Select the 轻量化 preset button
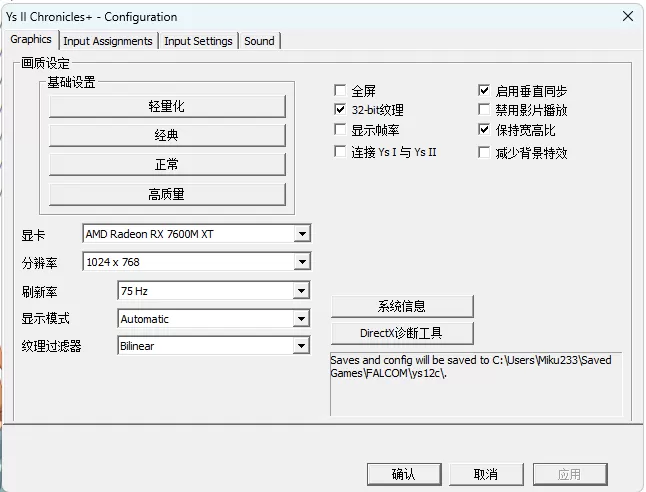The image size is (646, 492). (167, 106)
